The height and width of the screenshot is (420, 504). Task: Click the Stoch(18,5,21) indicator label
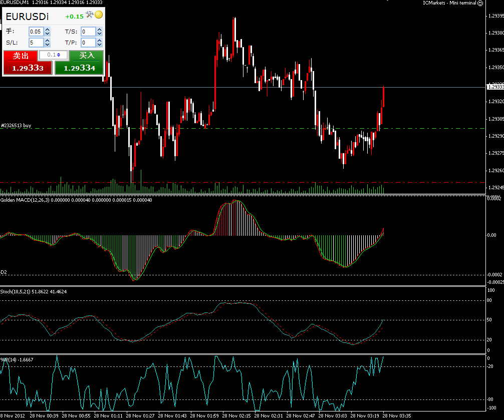pos(15,291)
